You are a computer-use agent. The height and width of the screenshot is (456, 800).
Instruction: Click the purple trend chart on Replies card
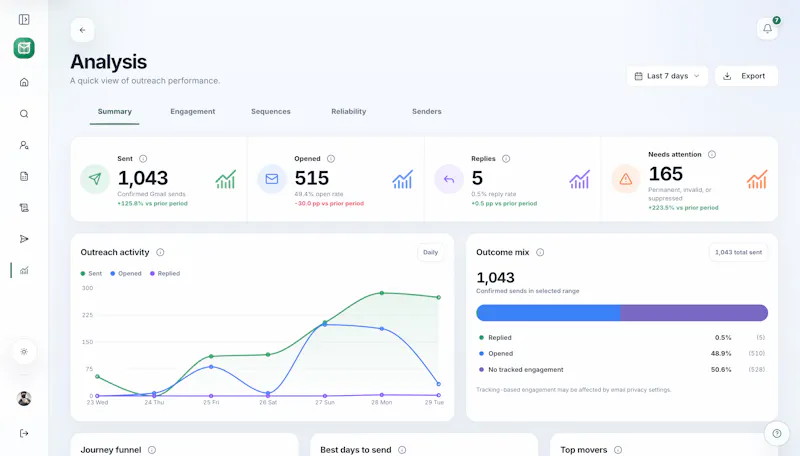click(x=579, y=179)
